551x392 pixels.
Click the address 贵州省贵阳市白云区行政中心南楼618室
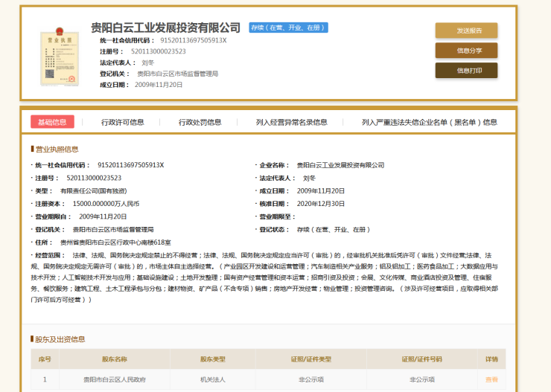115,242
